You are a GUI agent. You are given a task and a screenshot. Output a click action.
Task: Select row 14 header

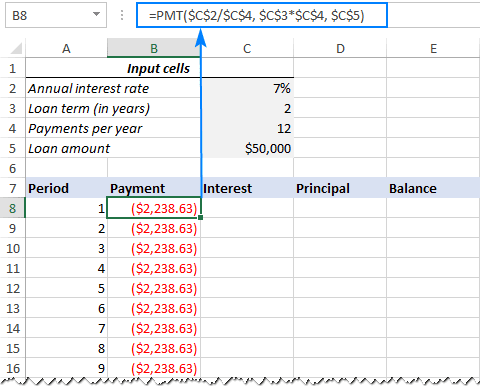(x=13, y=328)
